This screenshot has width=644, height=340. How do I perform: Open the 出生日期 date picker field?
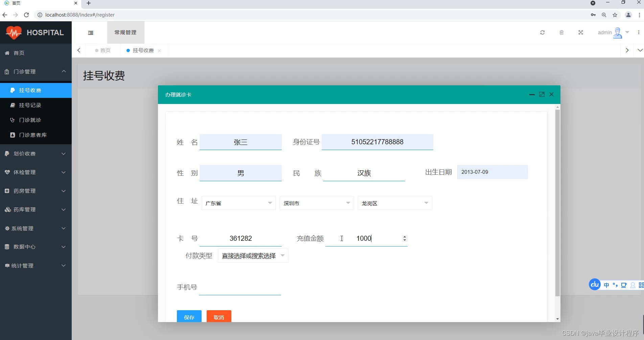(492, 172)
